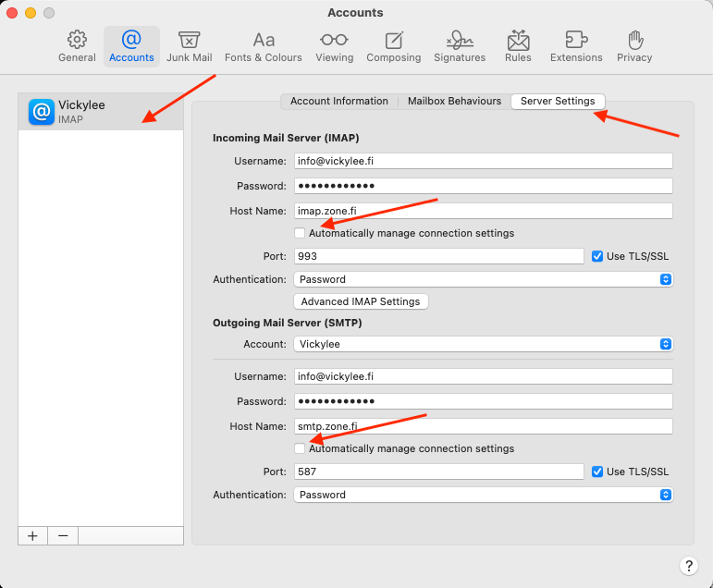Uncheck Use TLS/SSL for port 993
713x588 pixels.
pyautogui.click(x=597, y=256)
